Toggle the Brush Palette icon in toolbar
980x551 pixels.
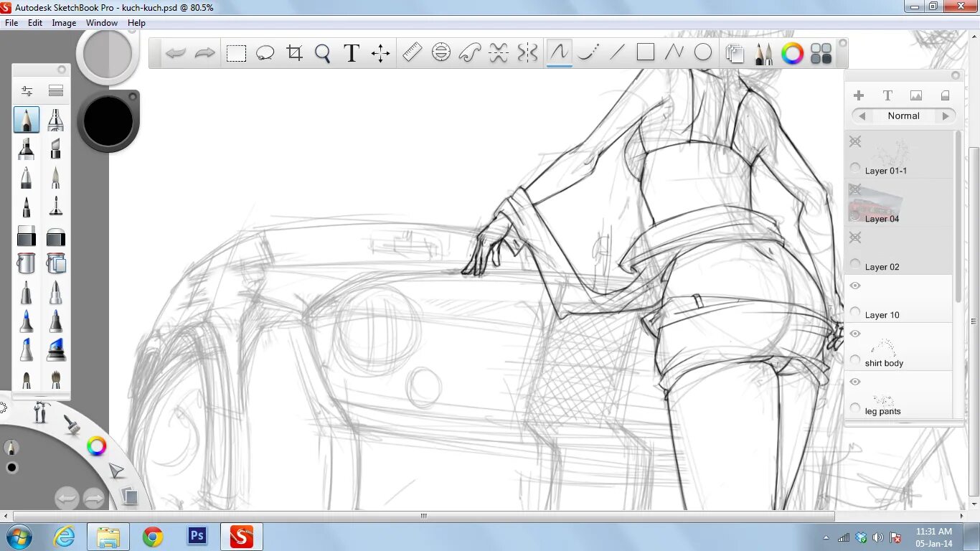tap(764, 54)
